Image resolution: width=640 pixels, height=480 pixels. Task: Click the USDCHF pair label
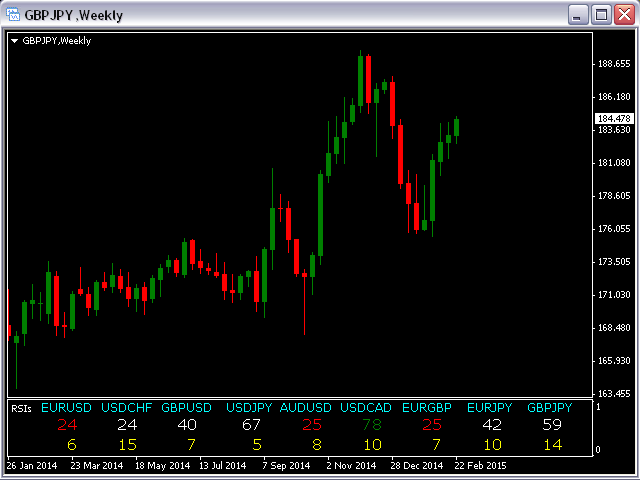127,408
